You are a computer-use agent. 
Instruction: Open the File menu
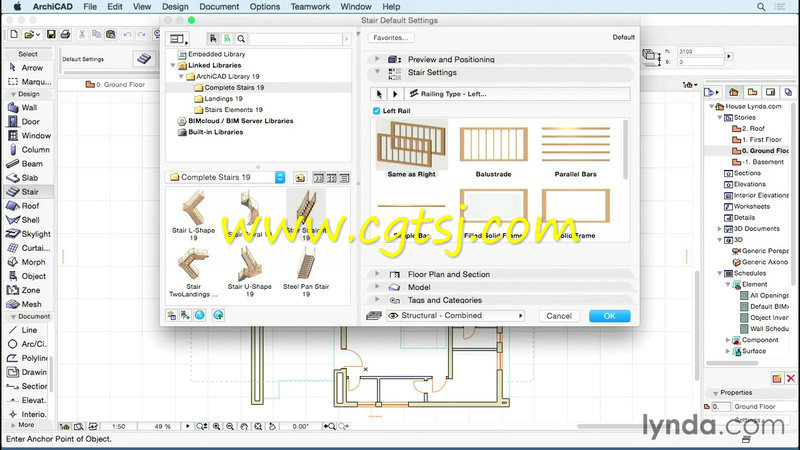point(90,7)
